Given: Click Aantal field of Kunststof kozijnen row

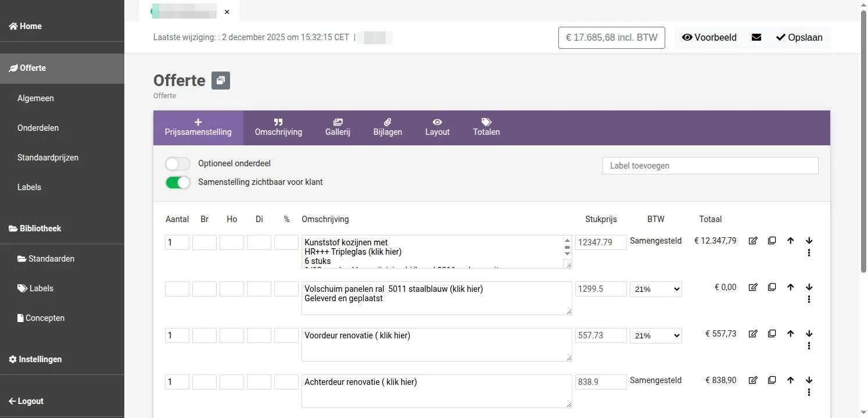Looking at the screenshot, I should [x=177, y=242].
